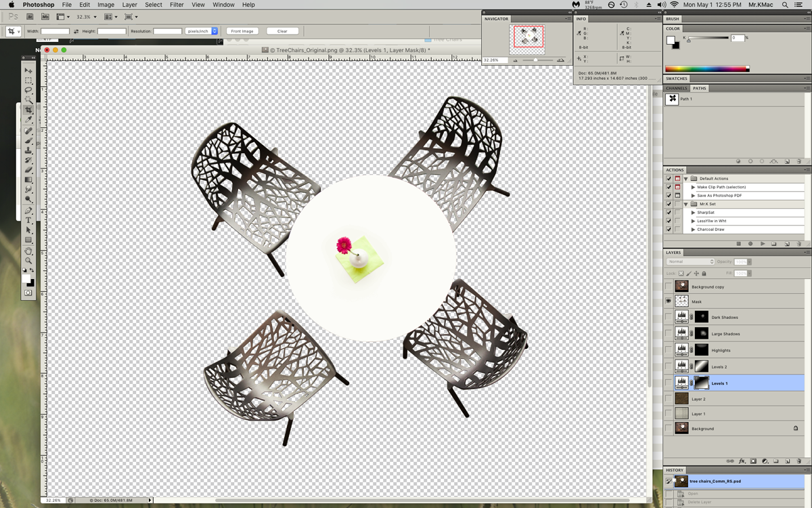The height and width of the screenshot is (508, 812).
Task: Choose the Clone Stamp tool
Action: 28,150
